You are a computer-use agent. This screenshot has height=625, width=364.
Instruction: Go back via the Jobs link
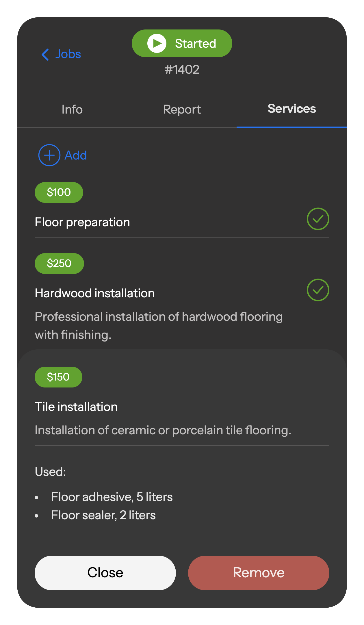[x=68, y=54]
